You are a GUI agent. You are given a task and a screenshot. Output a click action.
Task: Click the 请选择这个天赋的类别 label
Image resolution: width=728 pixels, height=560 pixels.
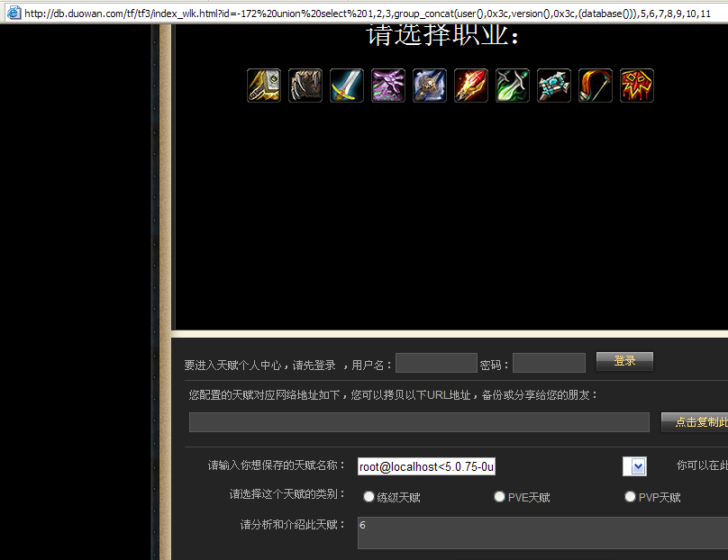tap(287, 494)
